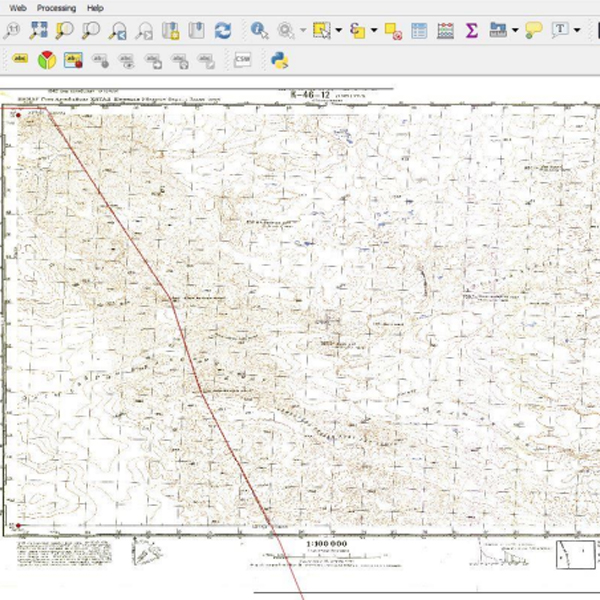Viewport: 600px width, 600px height.
Task: Click the Refresh map icon
Action: (x=222, y=31)
